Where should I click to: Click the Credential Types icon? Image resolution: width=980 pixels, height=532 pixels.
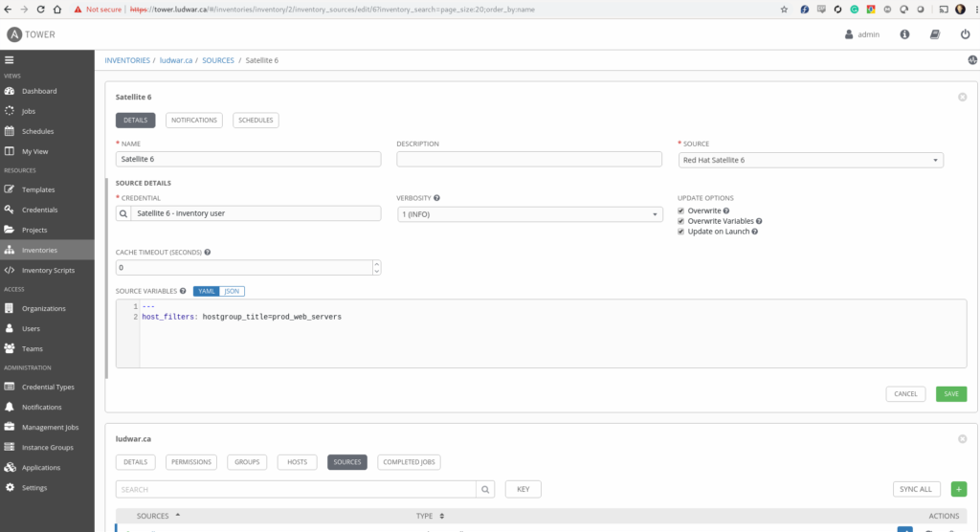[x=10, y=387]
